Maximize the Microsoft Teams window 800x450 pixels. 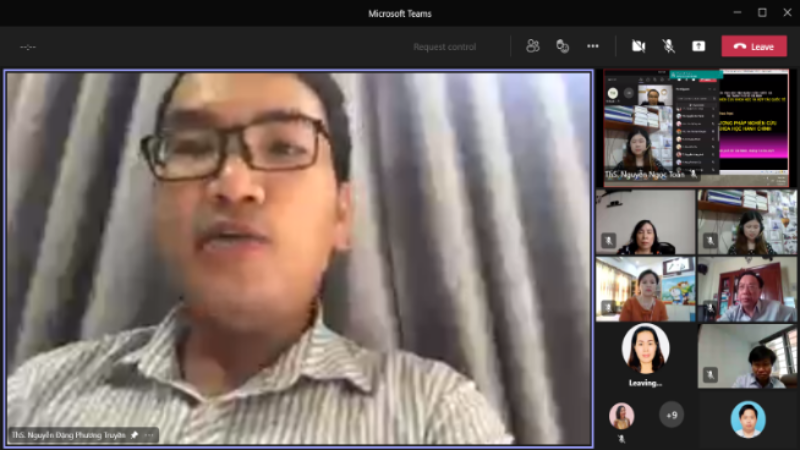click(x=762, y=13)
